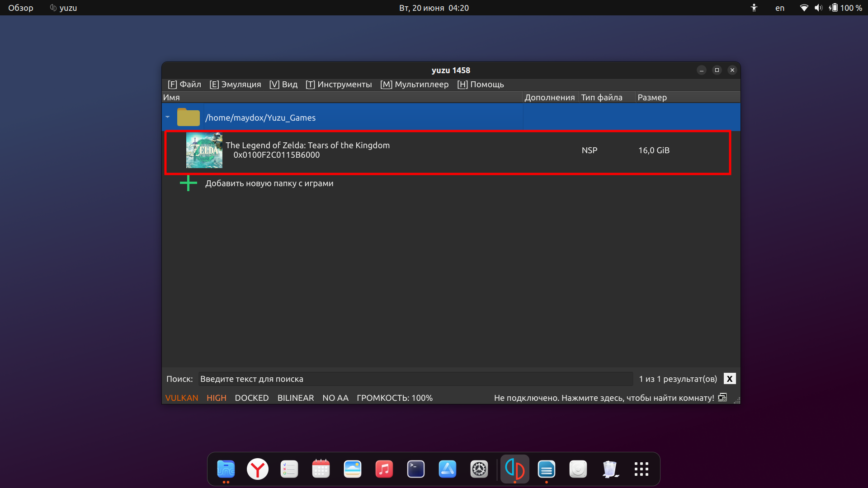Open the to-do list dock icon

[289, 469]
